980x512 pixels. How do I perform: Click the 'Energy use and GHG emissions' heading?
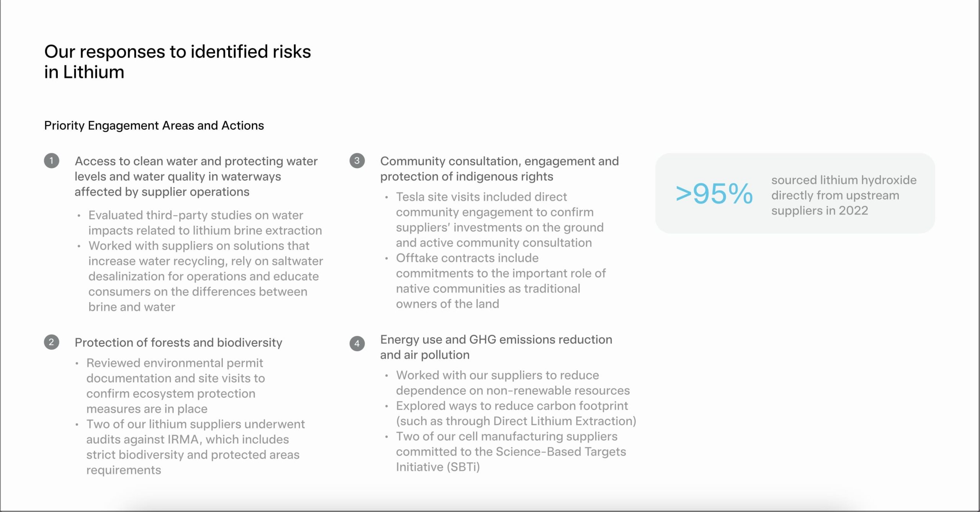(x=496, y=347)
